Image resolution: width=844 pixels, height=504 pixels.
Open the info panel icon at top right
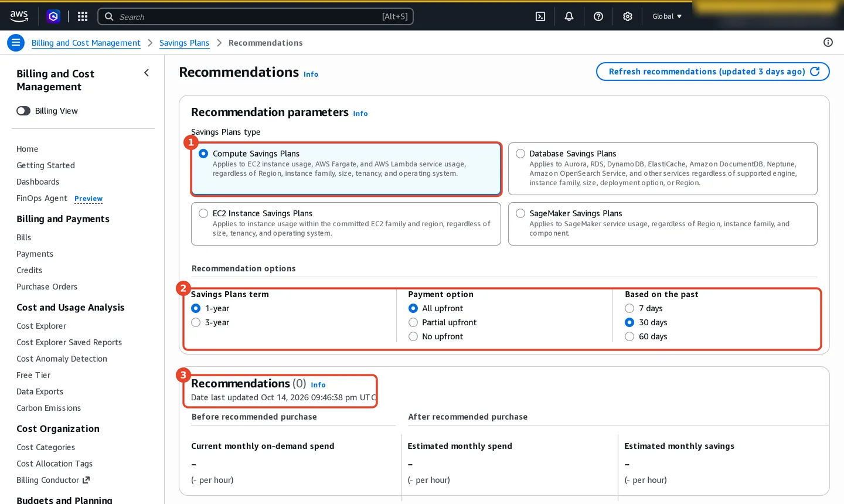point(828,42)
